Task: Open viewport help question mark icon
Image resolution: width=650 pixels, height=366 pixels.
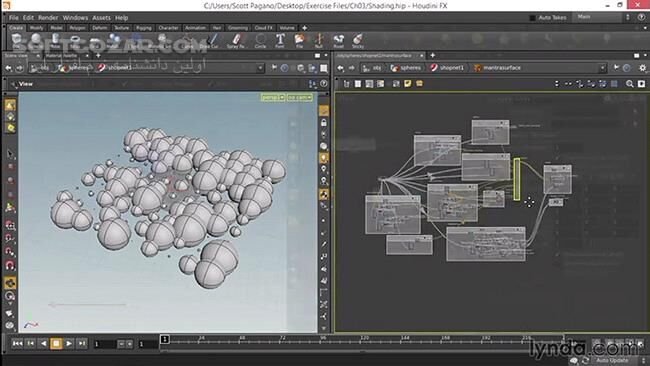Action: tap(324, 84)
